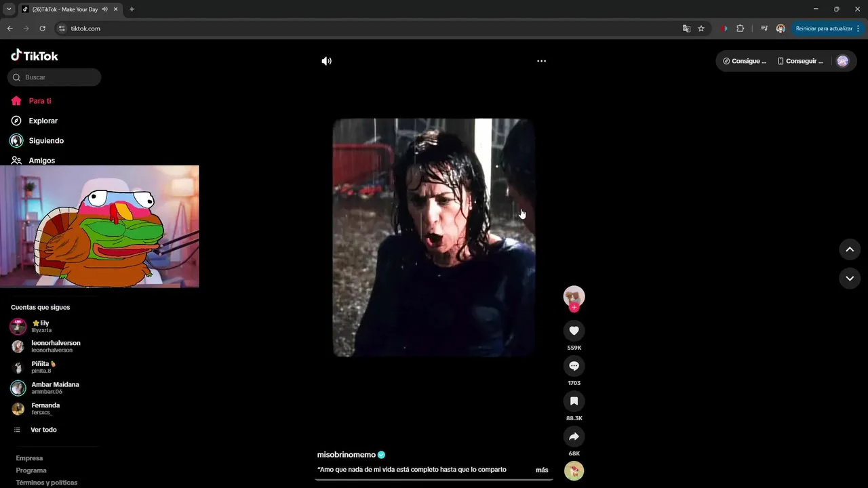868x488 pixels.
Task: Expand the Empresa footer section
Action: point(29,458)
